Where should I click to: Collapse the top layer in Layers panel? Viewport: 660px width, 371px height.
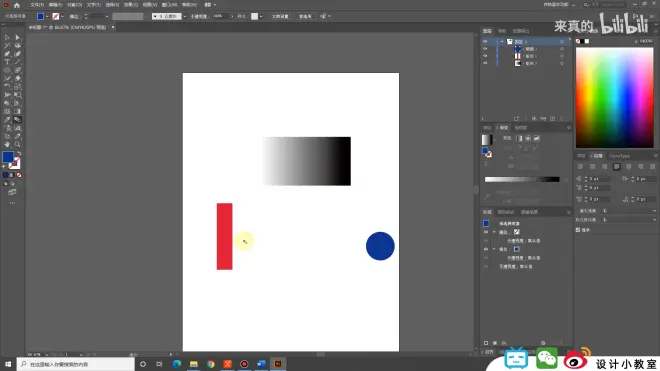(x=502, y=42)
